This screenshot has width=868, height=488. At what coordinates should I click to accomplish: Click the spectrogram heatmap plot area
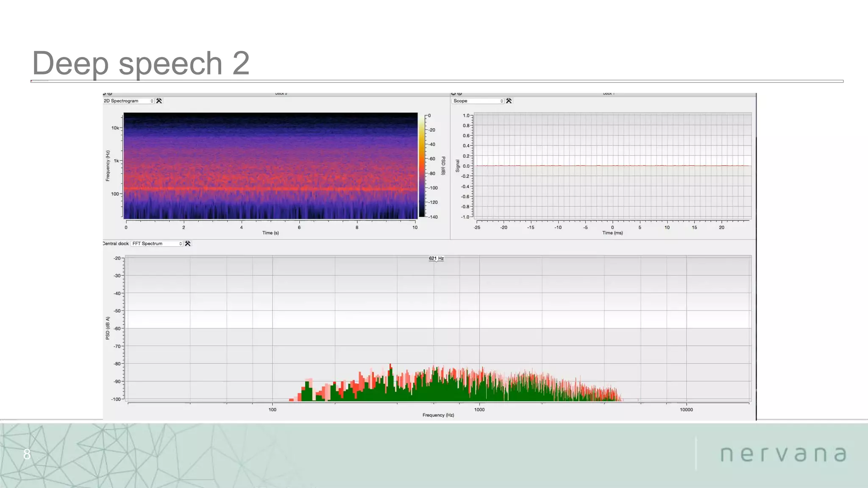pos(270,166)
